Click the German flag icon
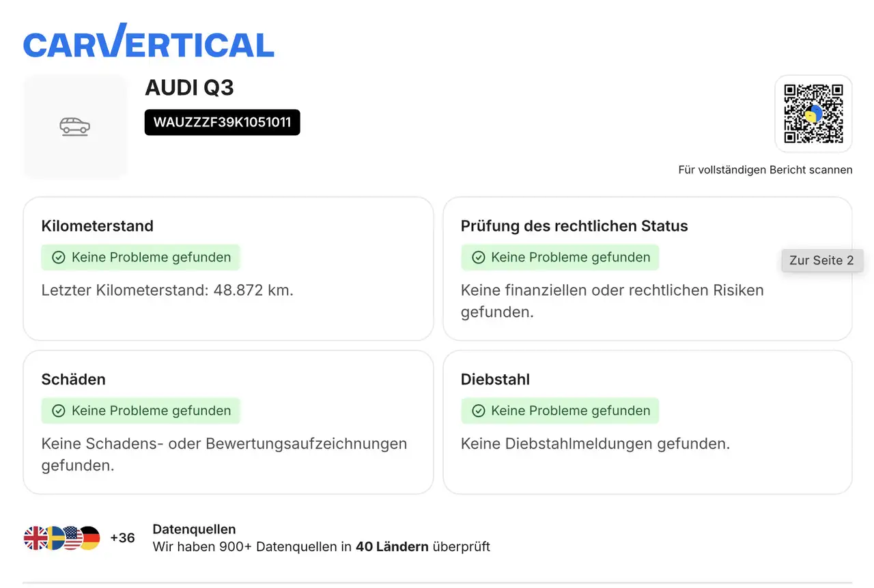Viewport: 874px width, 588px height. pyautogui.click(x=89, y=538)
